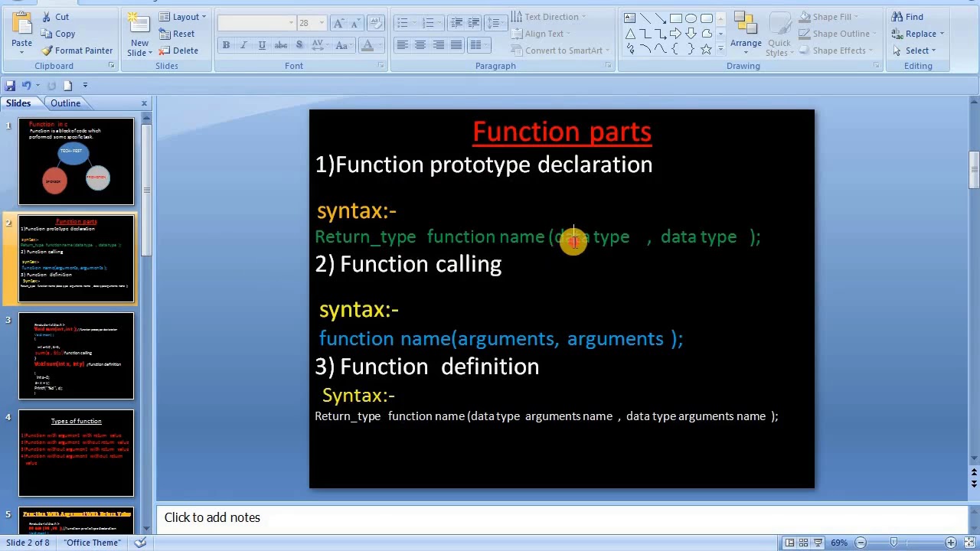The width and height of the screenshot is (980, 551).
Task: Fit slide to current window
Action: 969,543
